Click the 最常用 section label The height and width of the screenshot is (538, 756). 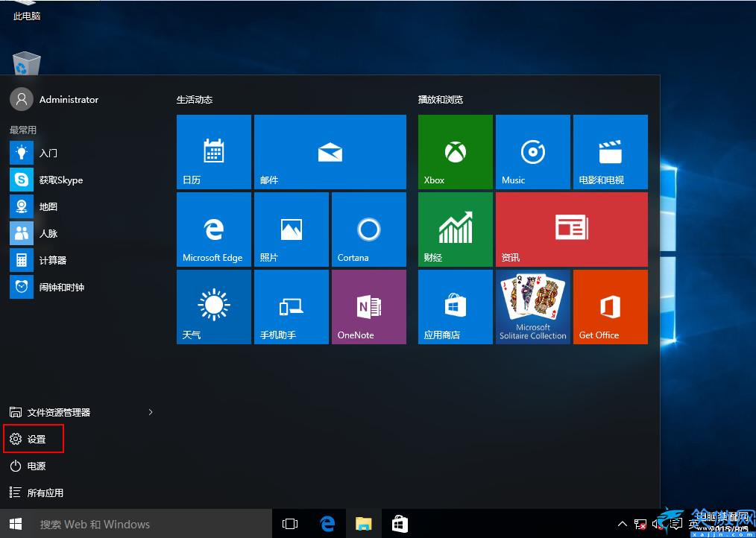pyautogui.click(x=22, y=130)
